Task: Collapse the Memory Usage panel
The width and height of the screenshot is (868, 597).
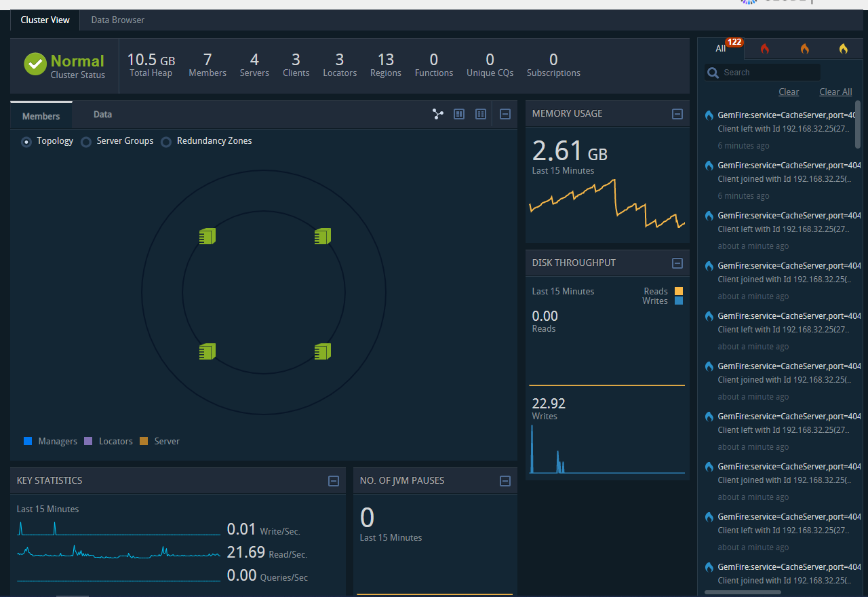Action: click(677, 114)
